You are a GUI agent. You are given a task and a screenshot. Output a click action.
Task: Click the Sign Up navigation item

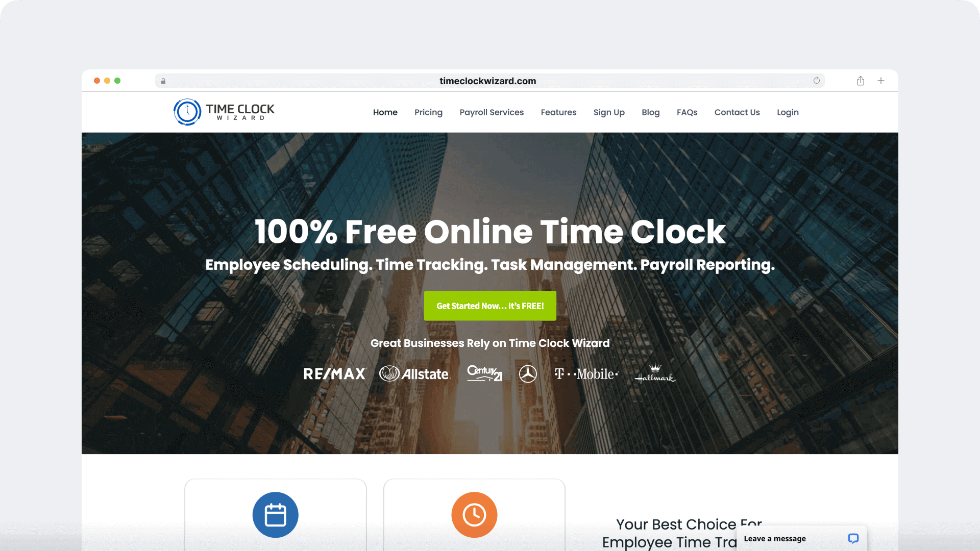(x=609, y=112)
